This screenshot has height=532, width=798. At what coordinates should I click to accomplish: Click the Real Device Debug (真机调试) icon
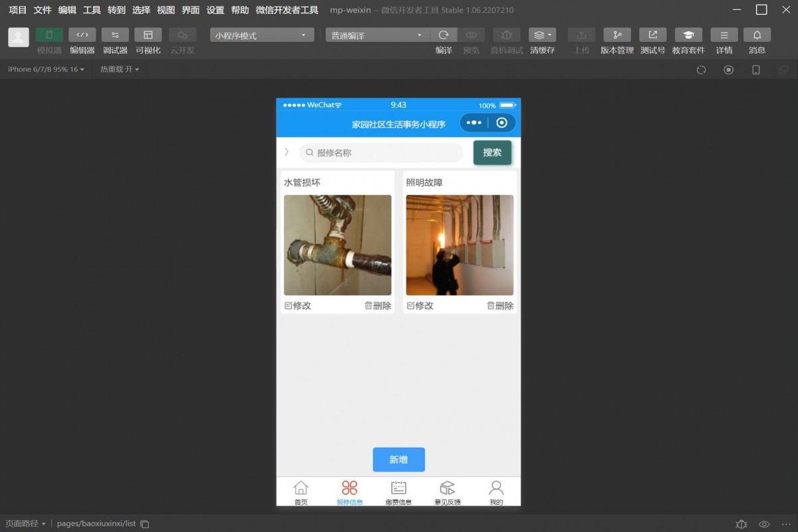pos(506,35)
